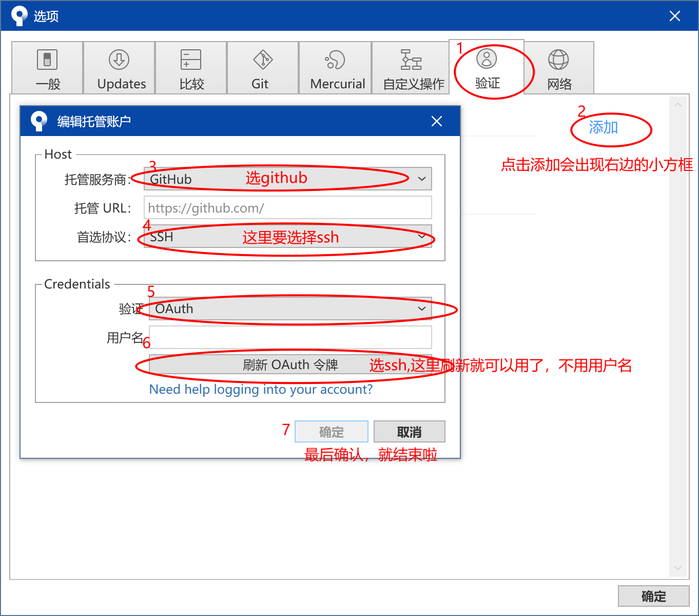Screen dimensions: 699x616
Task: Click the 托管 URL input field
Action: coord(288,208)
